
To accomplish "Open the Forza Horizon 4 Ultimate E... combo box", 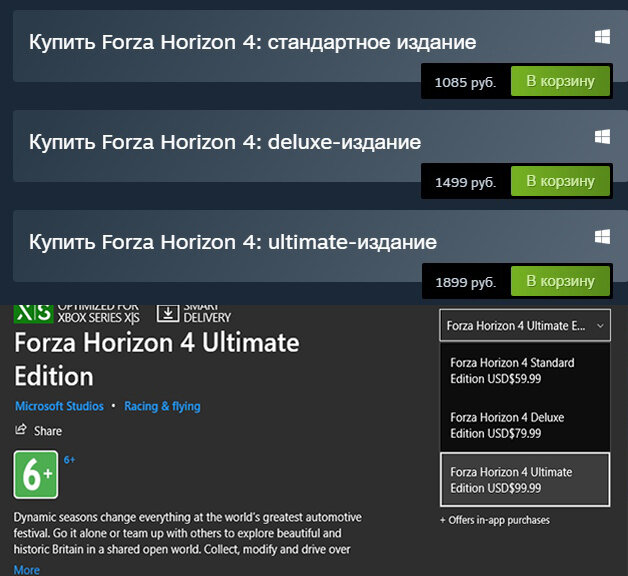I will tap(525, 325).
